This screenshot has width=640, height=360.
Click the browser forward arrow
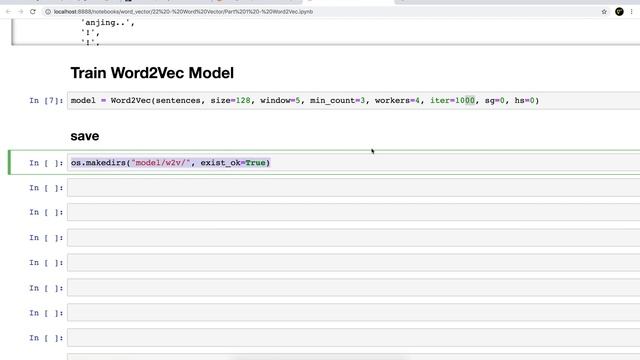coord(20,12)
